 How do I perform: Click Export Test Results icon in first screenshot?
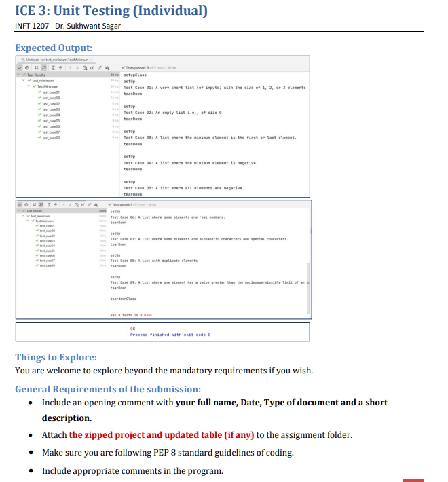[100, 68]
